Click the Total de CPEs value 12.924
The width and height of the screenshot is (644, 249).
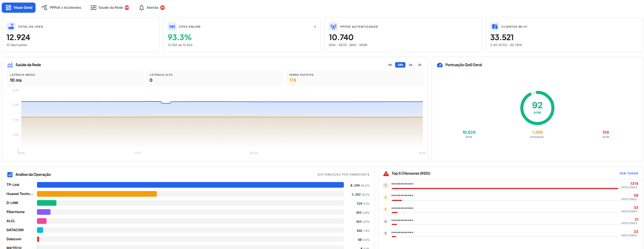point(18,37)
